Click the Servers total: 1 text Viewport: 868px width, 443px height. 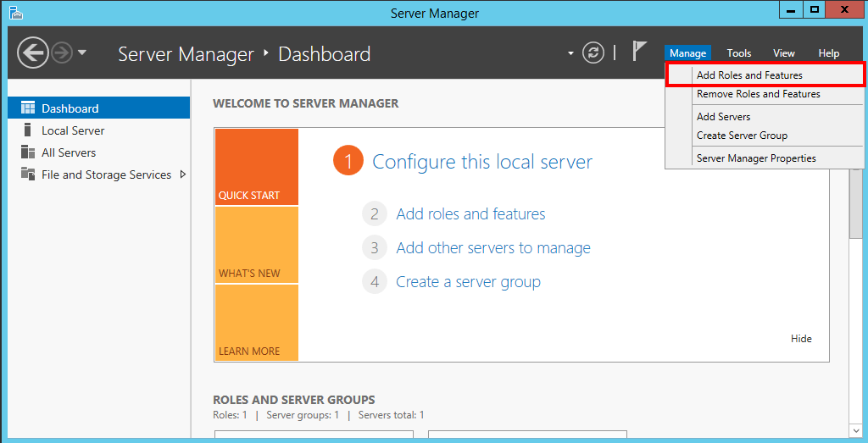[x=392, y=415]
